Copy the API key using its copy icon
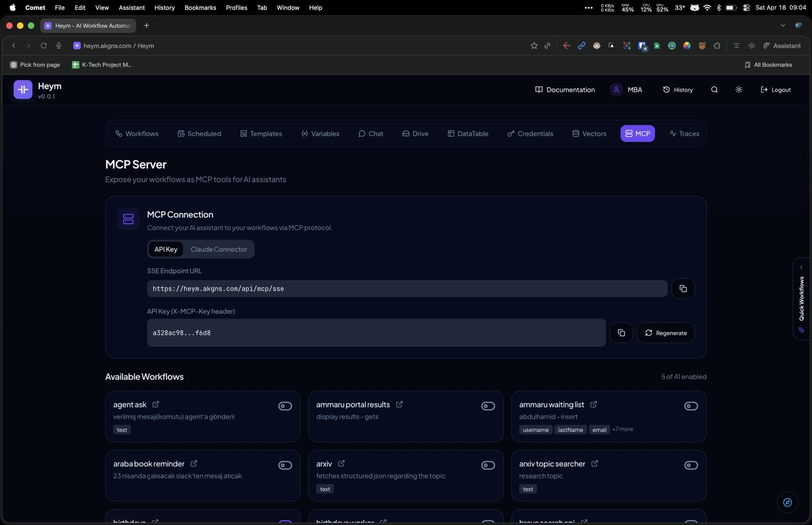 [x=621, y=333]
